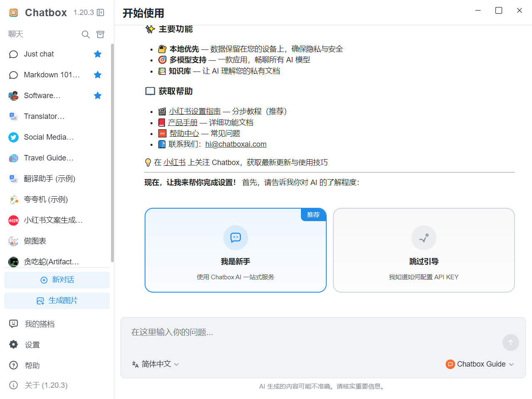Screen dimensions: 532x399
Task: Click the 推荐 badge on beginner card
Action: [x=313, y=214]
